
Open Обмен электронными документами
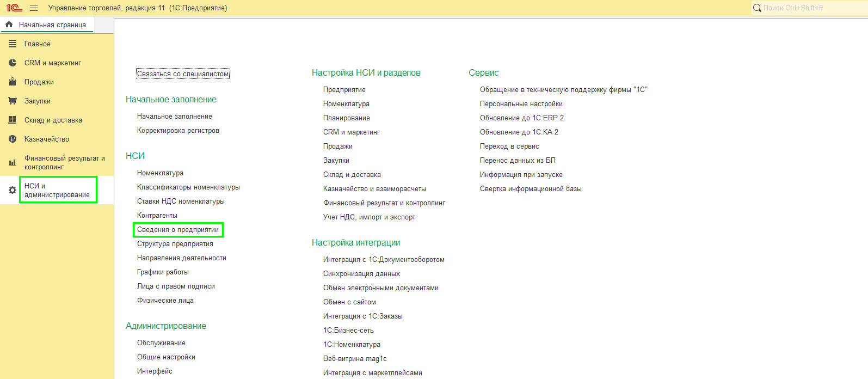[381, 288]
